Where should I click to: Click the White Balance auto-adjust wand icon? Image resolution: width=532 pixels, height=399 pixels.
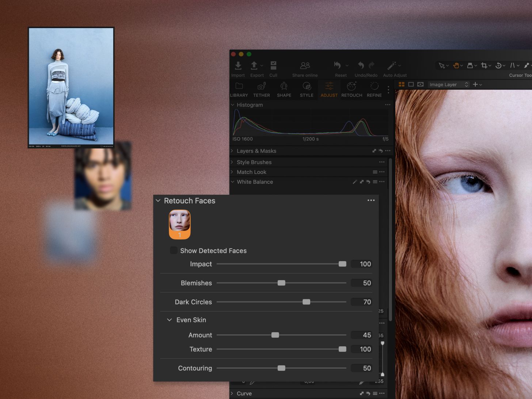[355, 182]
